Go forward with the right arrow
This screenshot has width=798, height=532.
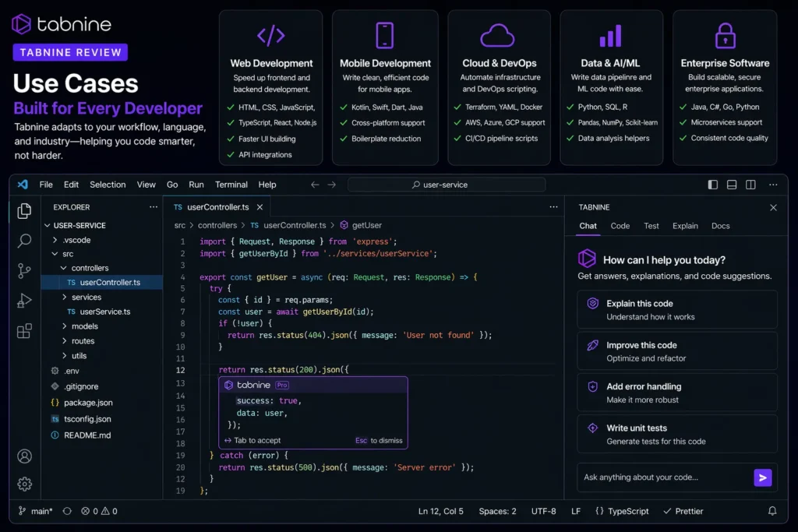[332, 185]
